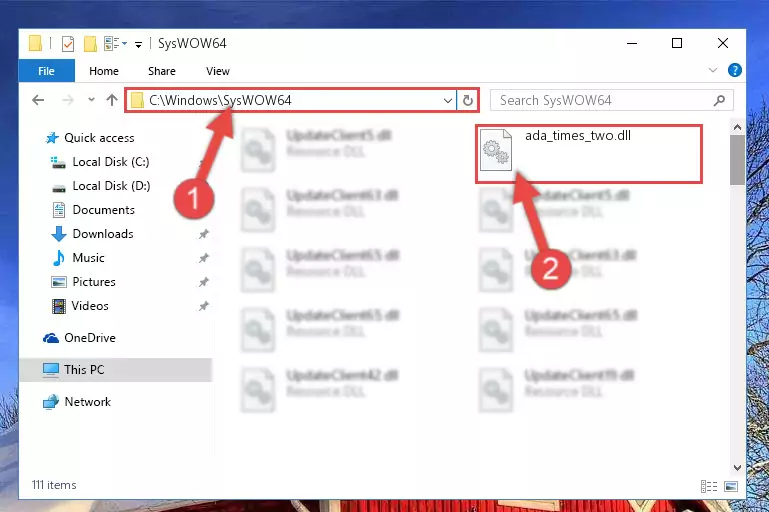Open the File menu tab

point(47,71)
